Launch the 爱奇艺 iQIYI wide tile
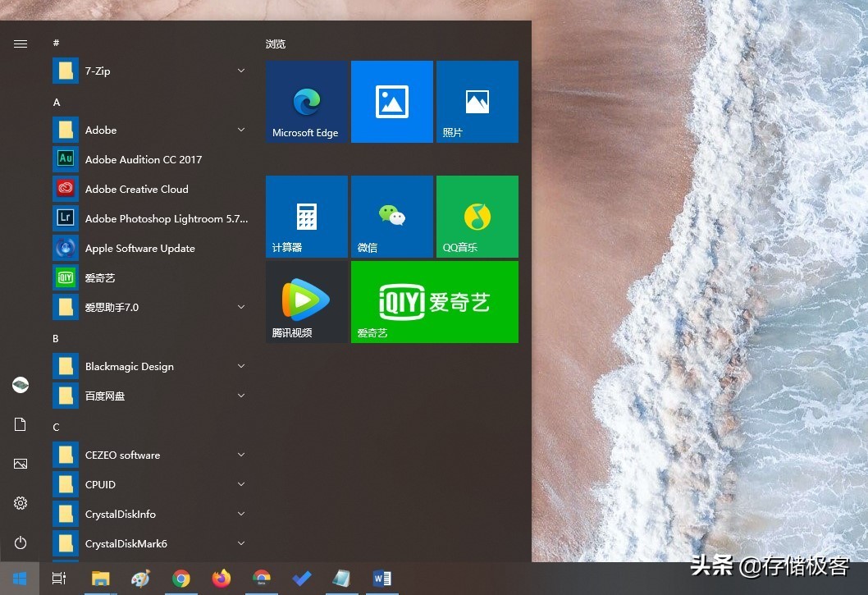868x595 pixels. point(434,301)
